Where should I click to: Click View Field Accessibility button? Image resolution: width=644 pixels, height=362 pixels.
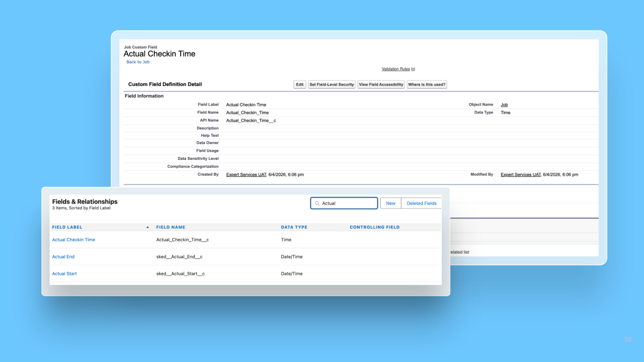(x=381, y=84)
